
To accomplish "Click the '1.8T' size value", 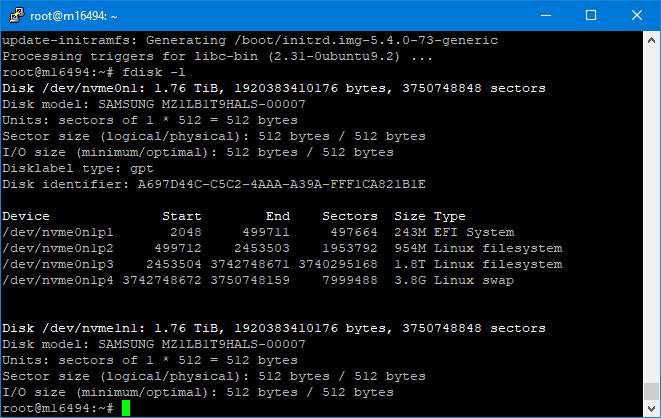I will point(410,264).
